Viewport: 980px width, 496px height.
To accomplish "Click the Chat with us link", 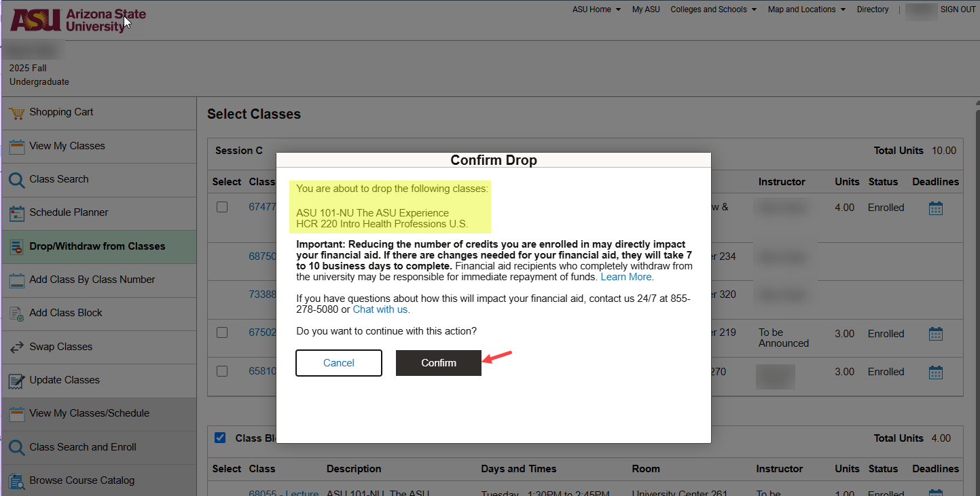I will 381,309.
